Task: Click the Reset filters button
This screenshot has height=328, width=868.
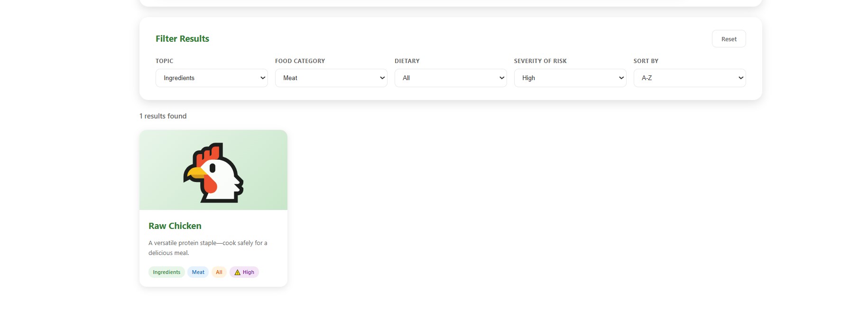Action: [729, 39]
